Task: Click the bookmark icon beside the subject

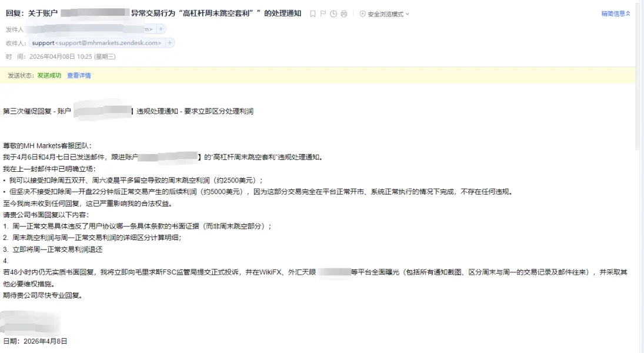Action: 312,14
